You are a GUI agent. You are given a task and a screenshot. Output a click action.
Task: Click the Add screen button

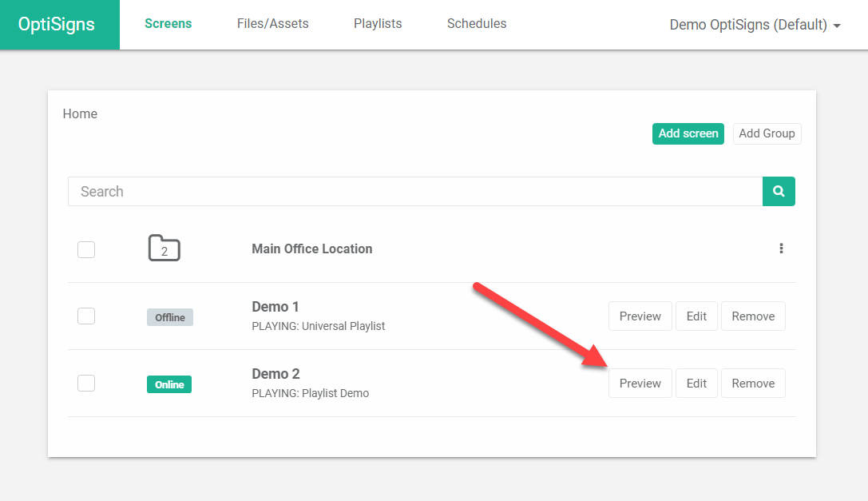(x=688, y=133)
